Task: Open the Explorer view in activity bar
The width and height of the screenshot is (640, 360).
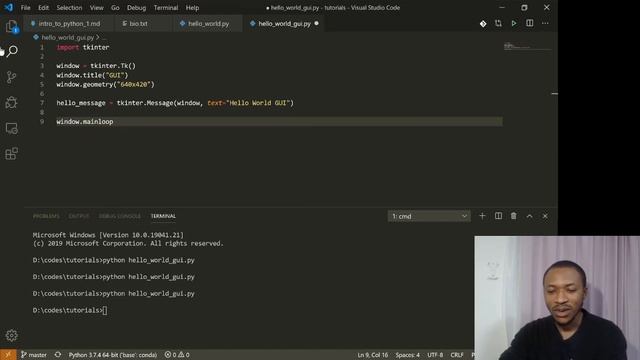Action: coord(11,27)
